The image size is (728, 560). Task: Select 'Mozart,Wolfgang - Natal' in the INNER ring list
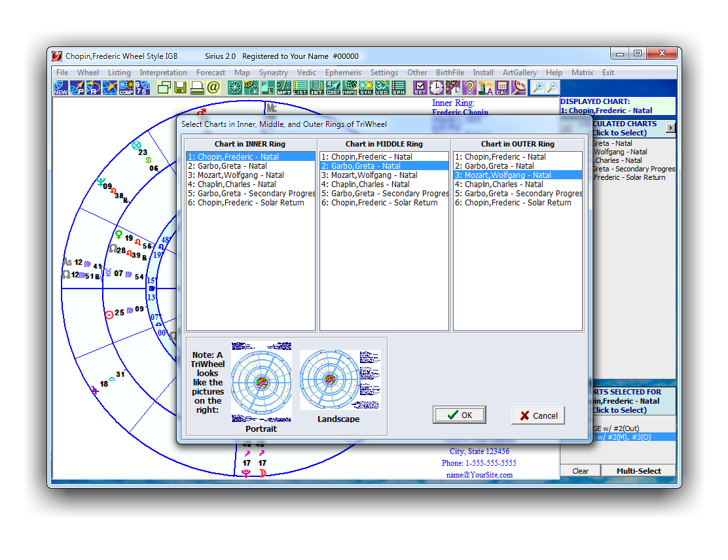[251, 175]
